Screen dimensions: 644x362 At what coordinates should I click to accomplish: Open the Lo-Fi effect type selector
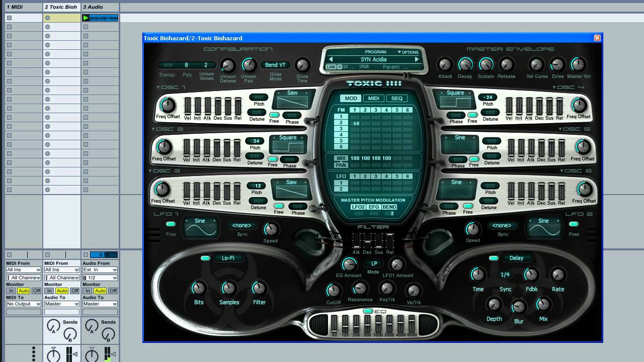pyautogui.click(x=228, y=258)
